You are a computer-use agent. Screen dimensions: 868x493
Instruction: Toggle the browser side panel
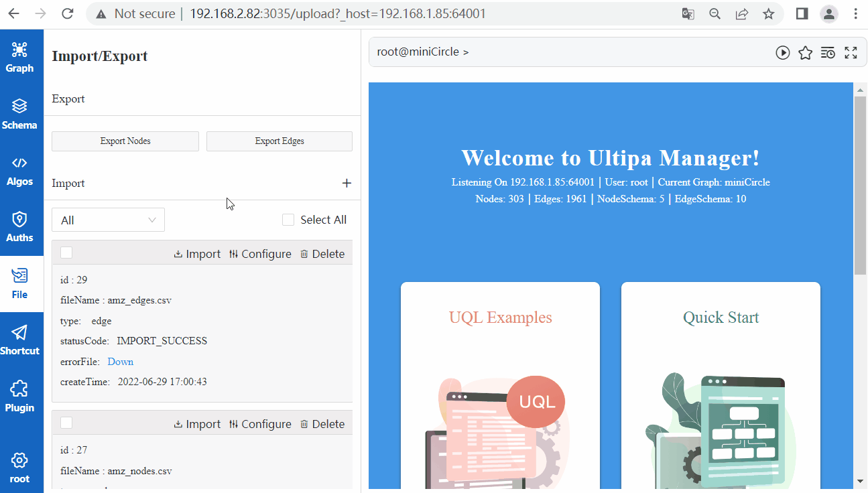coord(802,13)
